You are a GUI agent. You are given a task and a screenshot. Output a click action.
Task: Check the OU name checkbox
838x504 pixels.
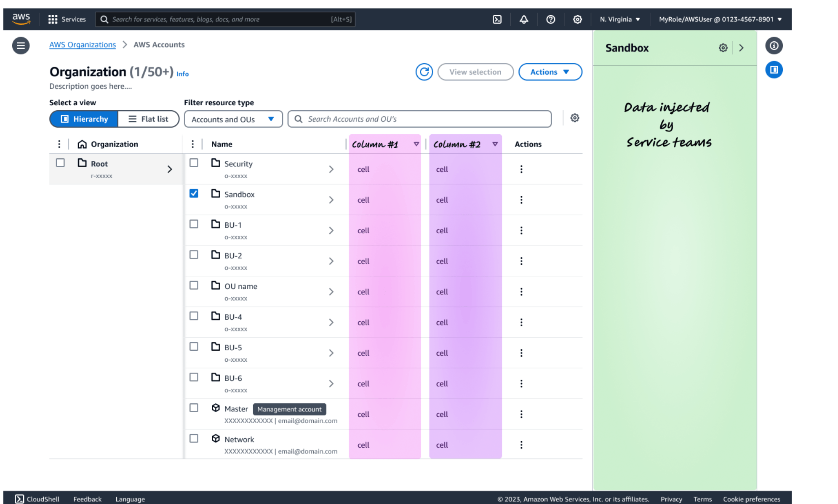(x=194, y=285)
